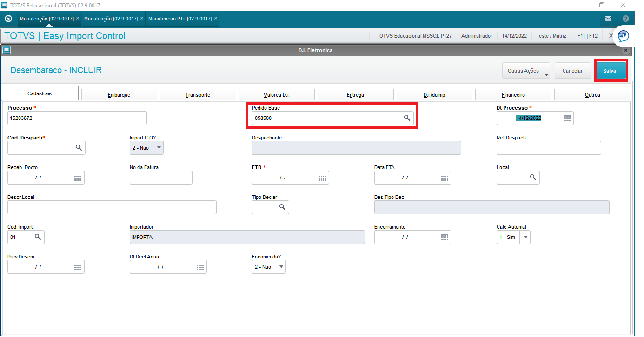Open the Encerramento calendar picker

click(445, 237)
